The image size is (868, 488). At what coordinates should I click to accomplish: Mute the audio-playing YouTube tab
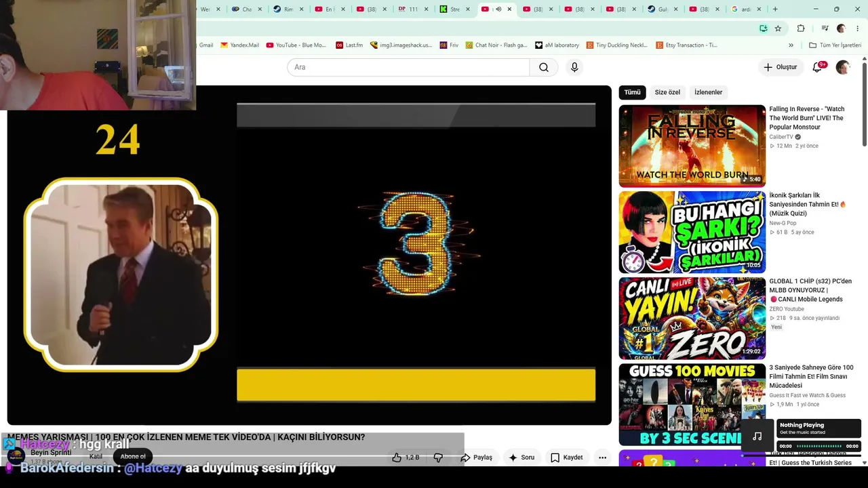point(498,9)
